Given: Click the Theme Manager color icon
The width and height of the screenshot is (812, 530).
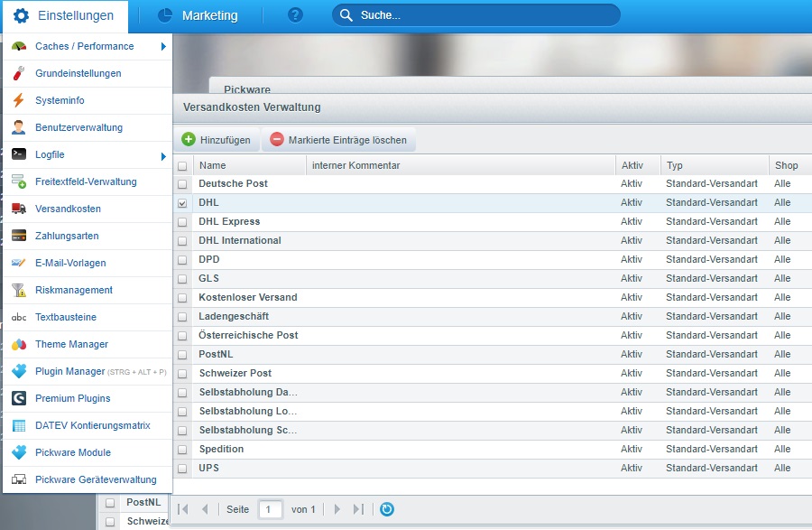Looking at the screenshot, I should click(x=19, y=344).
